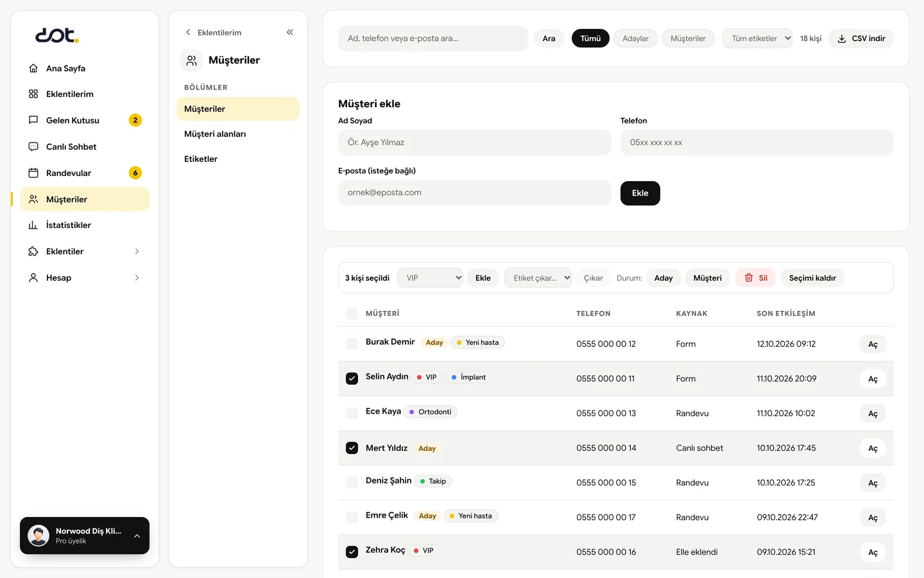Open Mert Yıldız with Aç button
Screen dimensions: 924x578
(x=873, y=448)
